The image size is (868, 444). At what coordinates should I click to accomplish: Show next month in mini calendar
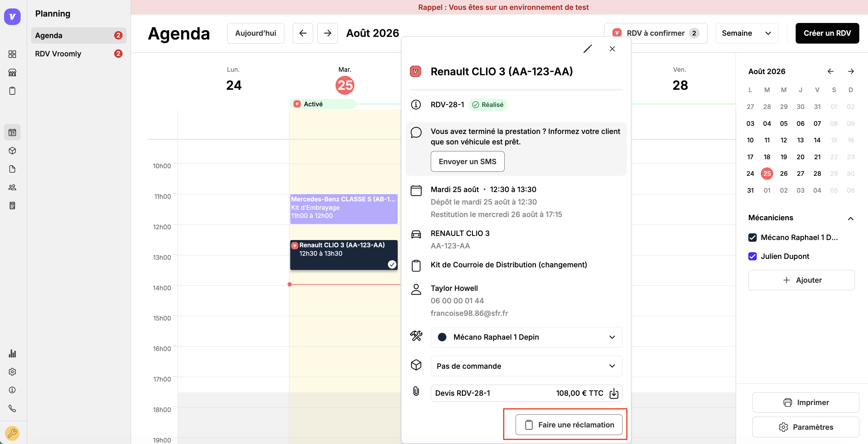pyautogui.click(x=851, y=71)
